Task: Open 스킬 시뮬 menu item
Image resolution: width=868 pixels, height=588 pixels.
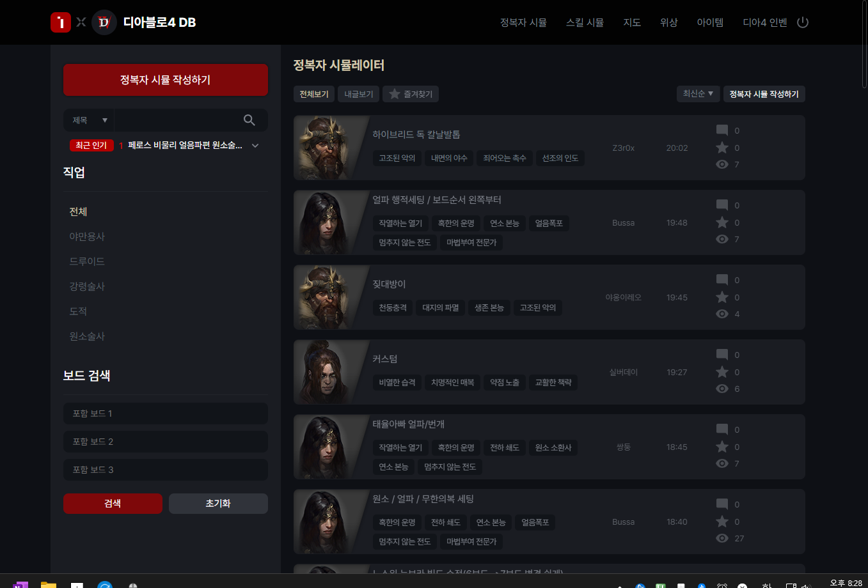Action: tap(585, 22)
